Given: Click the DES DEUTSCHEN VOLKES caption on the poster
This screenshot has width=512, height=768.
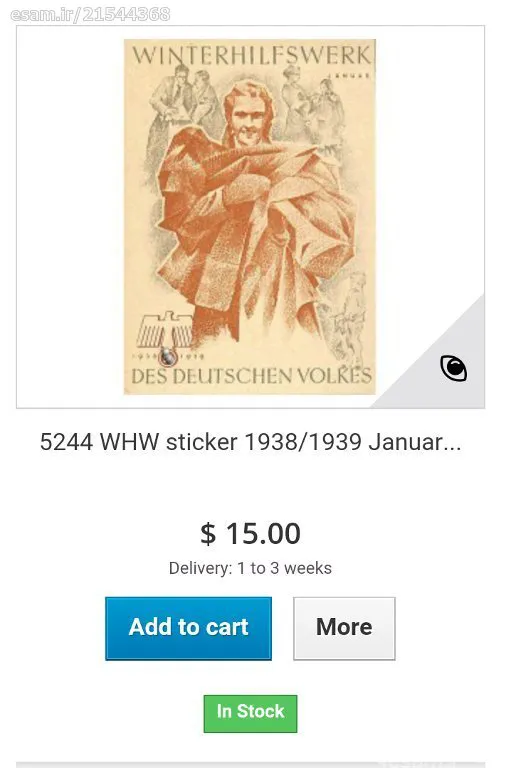Looking at the screenshot, I should click(251, 376).
